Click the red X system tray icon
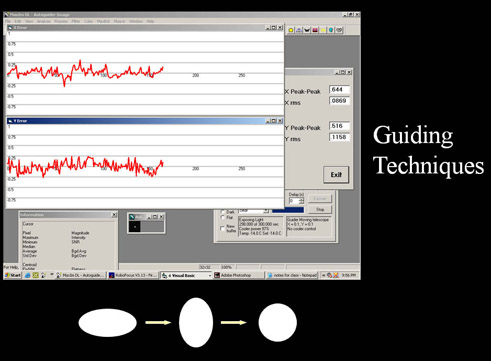 point(336,275)
